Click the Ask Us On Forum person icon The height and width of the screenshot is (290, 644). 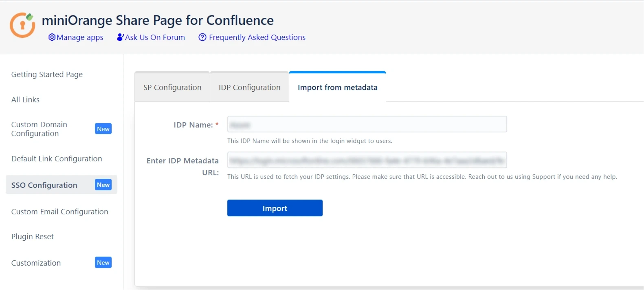point(120,37)
